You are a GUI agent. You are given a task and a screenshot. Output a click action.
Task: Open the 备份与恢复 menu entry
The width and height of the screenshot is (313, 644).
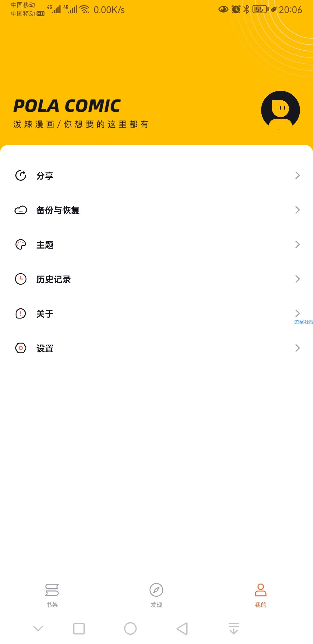click(156, 210)
